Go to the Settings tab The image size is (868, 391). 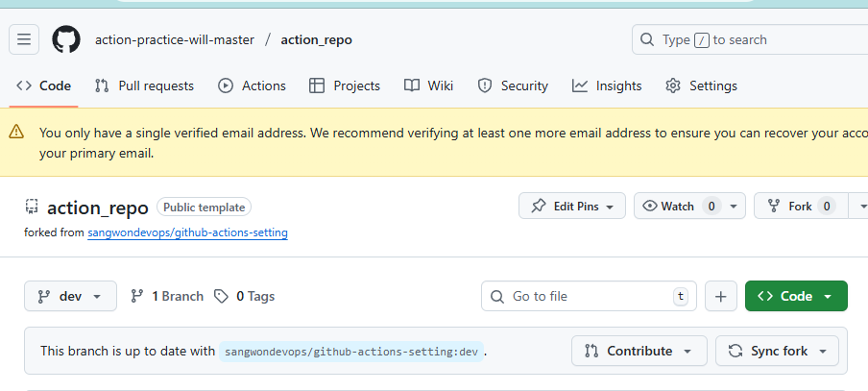click(x=701, y=86)
